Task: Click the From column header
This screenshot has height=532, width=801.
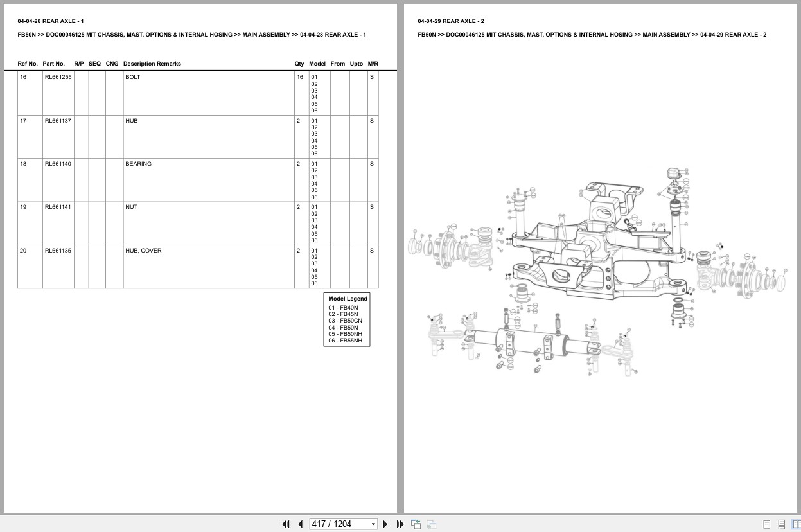Action: (x=338, y=64)
